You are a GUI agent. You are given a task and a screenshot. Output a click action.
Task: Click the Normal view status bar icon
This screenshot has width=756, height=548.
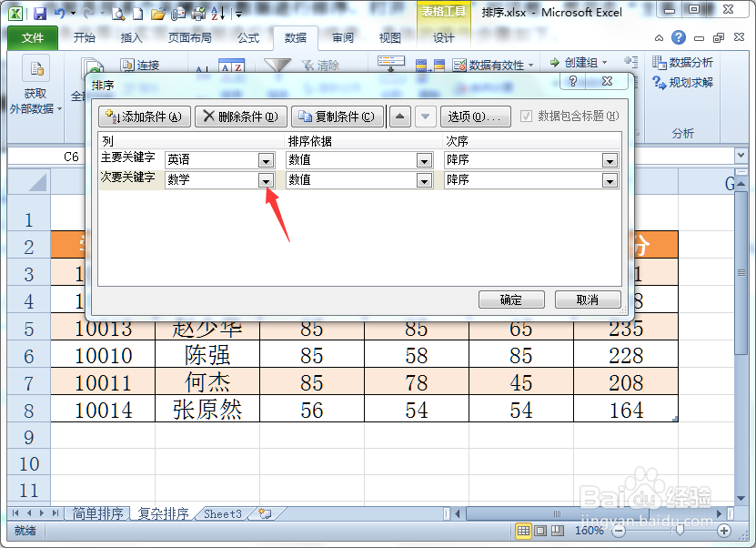tap(523, 531)
